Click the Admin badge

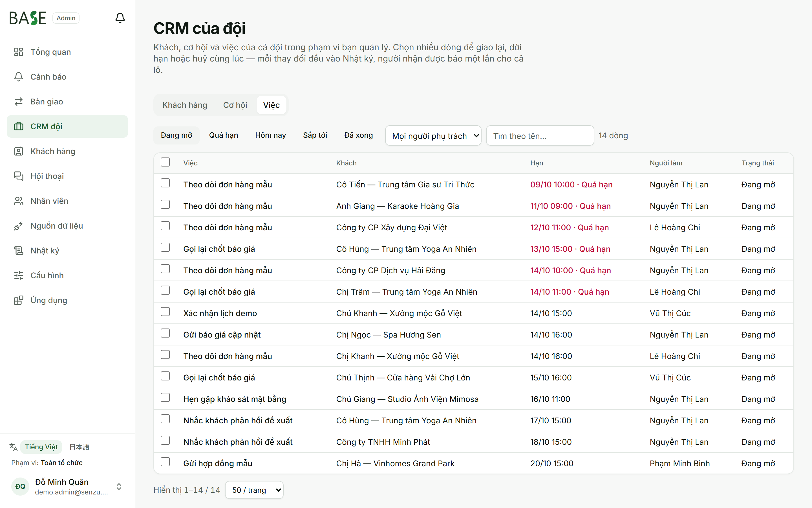(x=66, y=18)
